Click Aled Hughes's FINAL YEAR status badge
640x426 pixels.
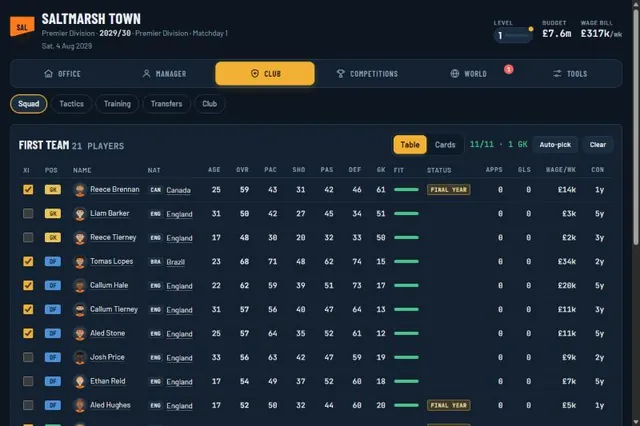449,405
